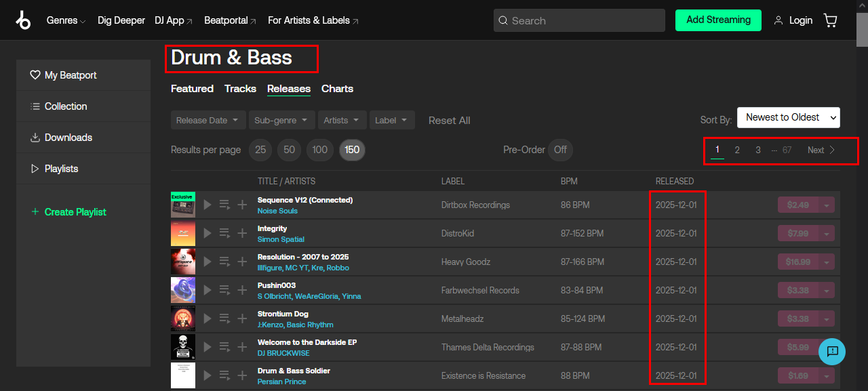Open the shopping cart icon

point(830,20)
